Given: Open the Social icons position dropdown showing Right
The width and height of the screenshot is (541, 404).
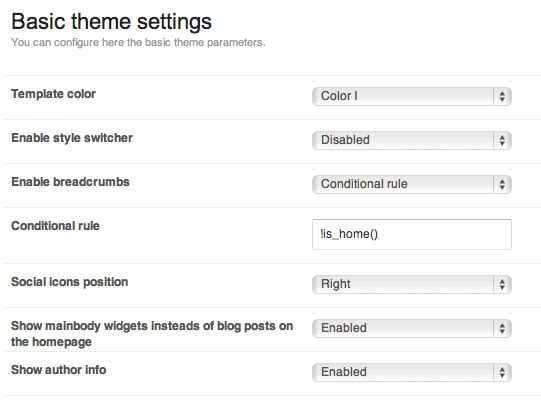Looking at the screenshot, I should coord(412,284).
